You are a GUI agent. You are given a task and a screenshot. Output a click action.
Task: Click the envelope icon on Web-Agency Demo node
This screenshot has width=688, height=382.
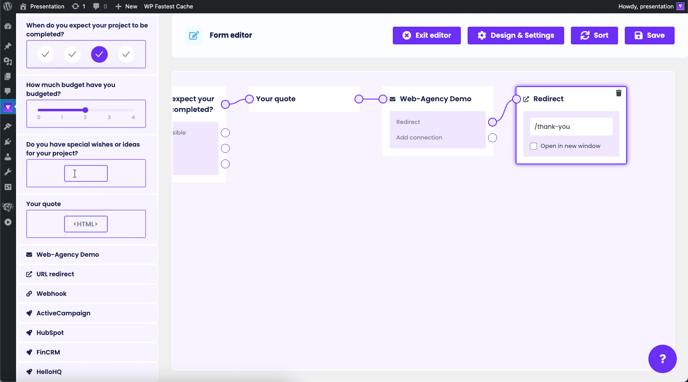(x=392, y=99)
